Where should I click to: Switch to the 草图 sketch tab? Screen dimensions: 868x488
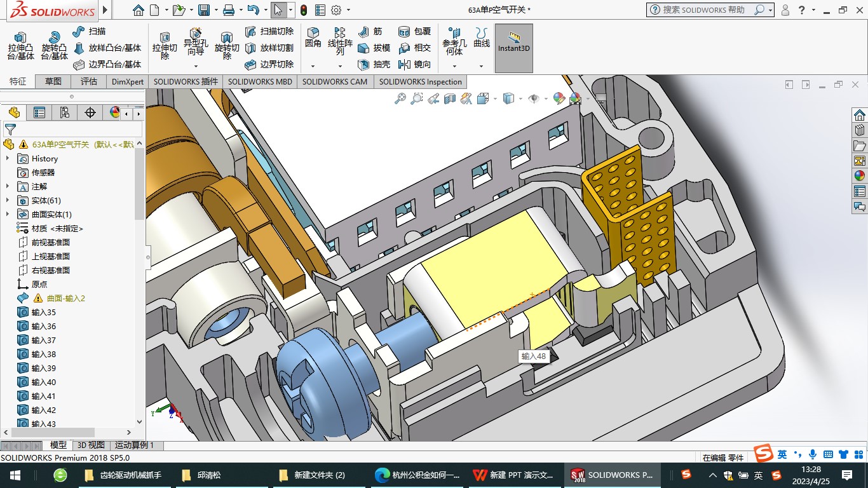[53, 81]
